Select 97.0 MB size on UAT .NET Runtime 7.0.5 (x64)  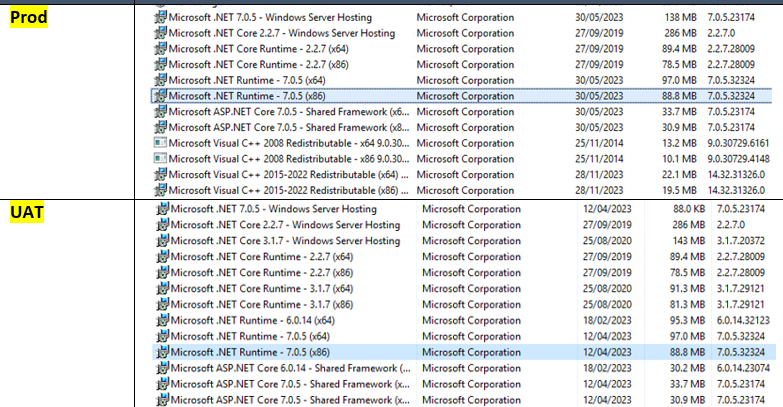point(688,337)
